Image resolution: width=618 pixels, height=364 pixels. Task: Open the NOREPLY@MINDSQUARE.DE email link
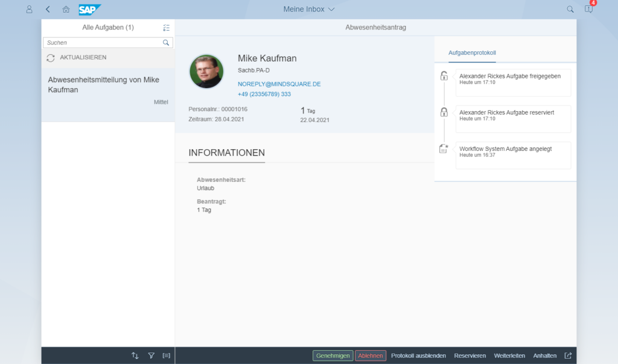(279, 83)
